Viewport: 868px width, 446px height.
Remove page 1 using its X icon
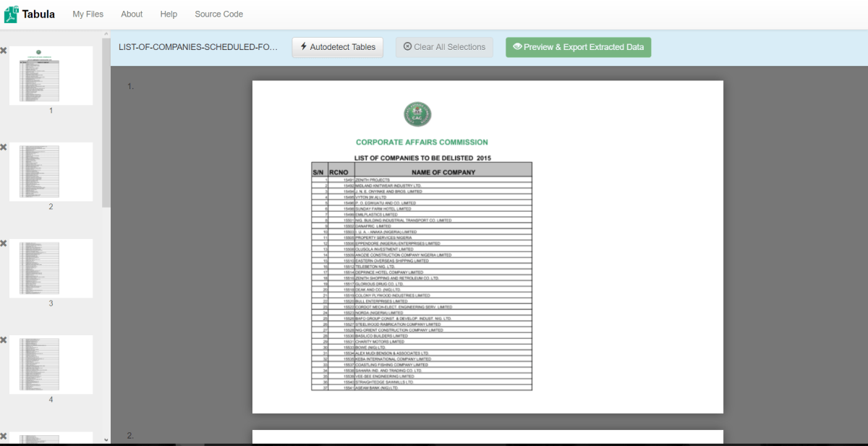point(4,51)
